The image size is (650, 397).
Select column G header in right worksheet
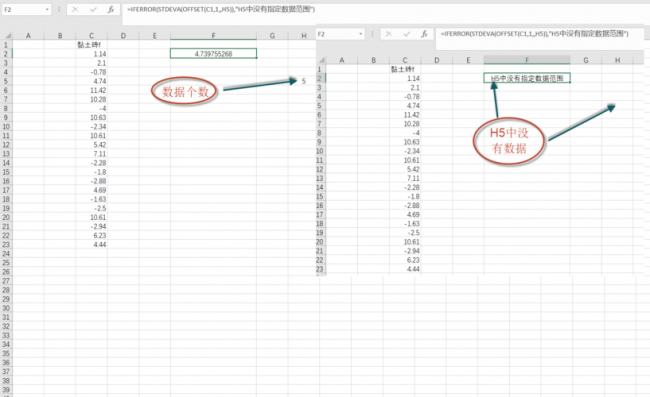[x=586, y=60]
